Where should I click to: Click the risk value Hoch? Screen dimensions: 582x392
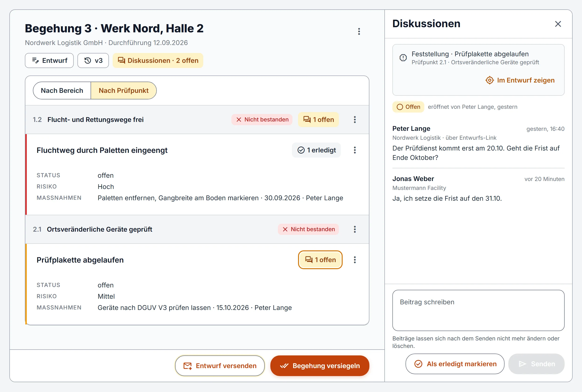coord(106,186)
